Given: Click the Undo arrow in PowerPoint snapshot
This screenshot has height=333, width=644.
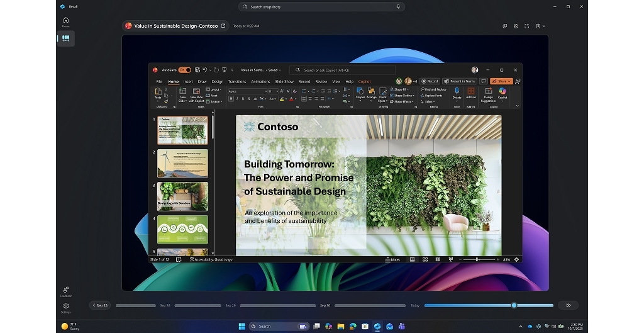Looking at the screenshot, I should pyautogui.click(x=205, y=70).
